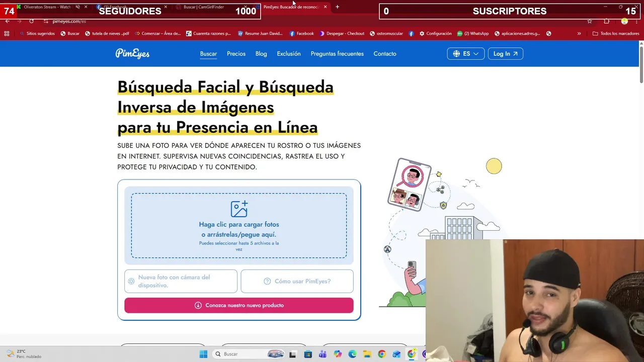Screen dimensions: 644x362
Task: Open Sitios sugeridos bookmark
Action: (37, 33)
